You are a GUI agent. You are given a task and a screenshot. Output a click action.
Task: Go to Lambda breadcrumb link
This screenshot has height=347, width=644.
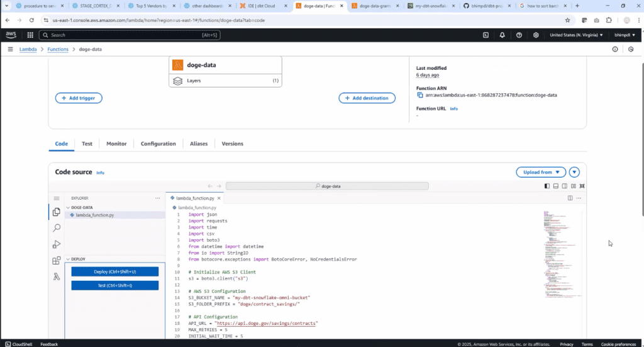[x=28, y=49]
